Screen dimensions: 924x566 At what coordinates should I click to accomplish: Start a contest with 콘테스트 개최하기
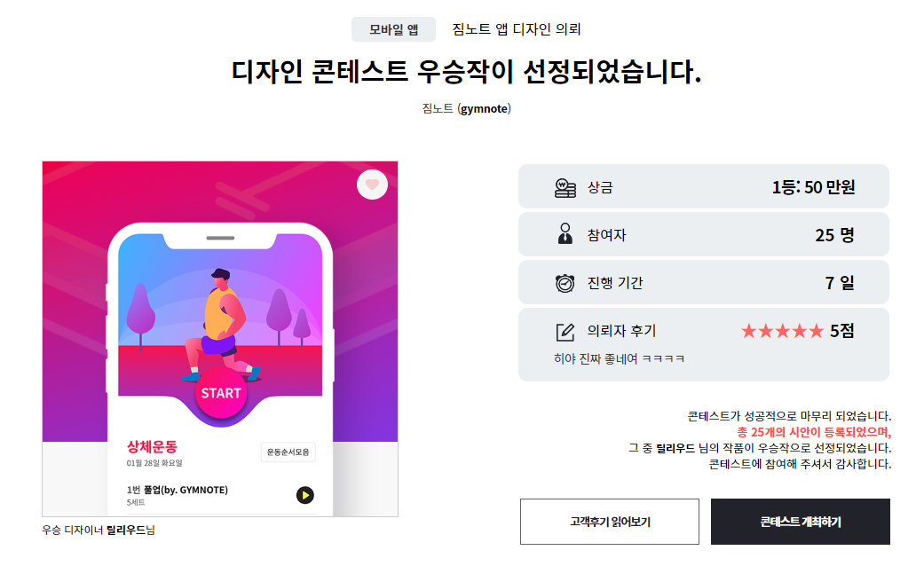801,522
